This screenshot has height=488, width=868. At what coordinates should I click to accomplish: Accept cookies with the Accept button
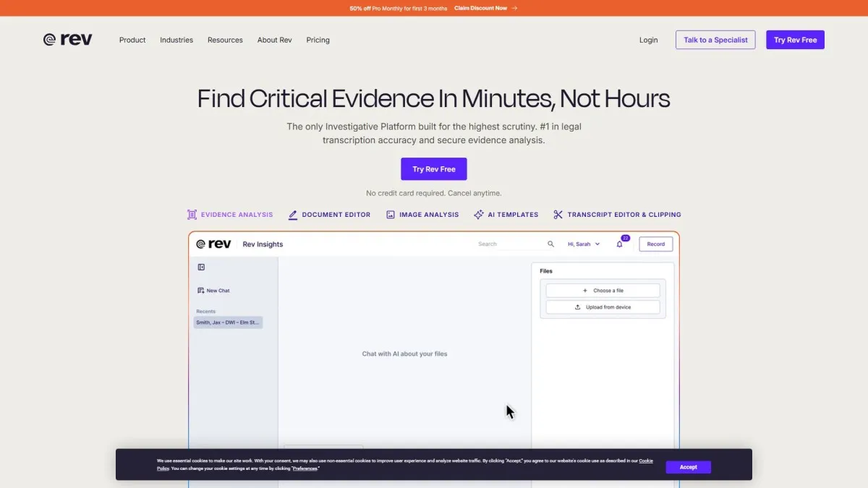[689, 467]
